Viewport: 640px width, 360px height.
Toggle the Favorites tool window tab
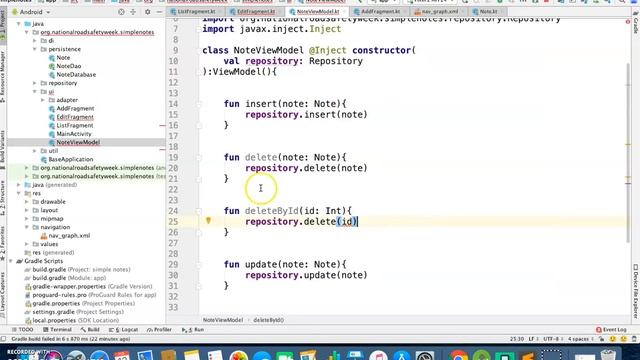pos(3,244)
